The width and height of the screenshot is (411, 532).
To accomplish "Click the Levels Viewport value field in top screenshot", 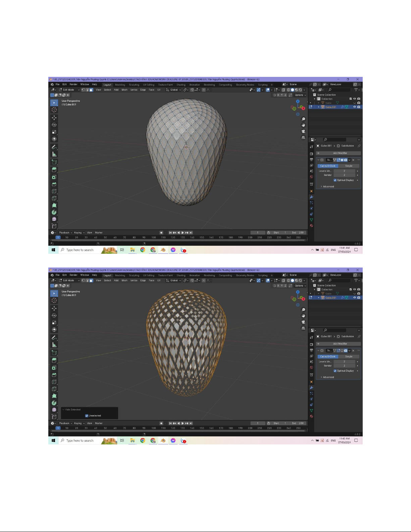I will point(344,171).
